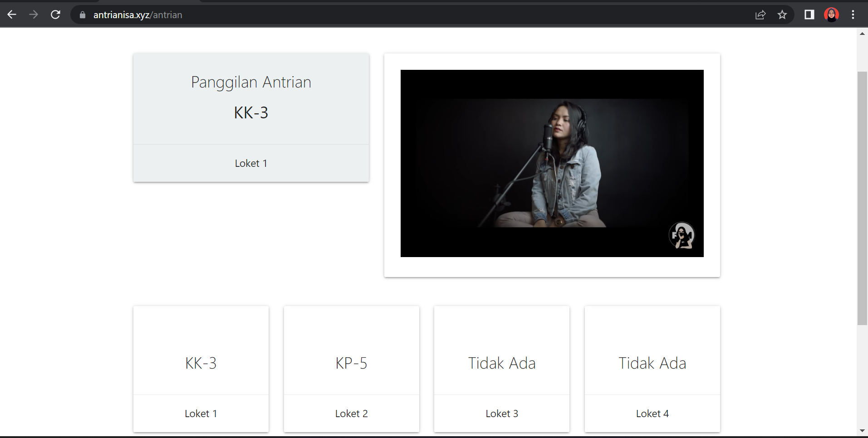Select KK-3 in Panggilan Antrian card
Image resolution: width=868 pixels, height=438 pixels.
[251, 112]
